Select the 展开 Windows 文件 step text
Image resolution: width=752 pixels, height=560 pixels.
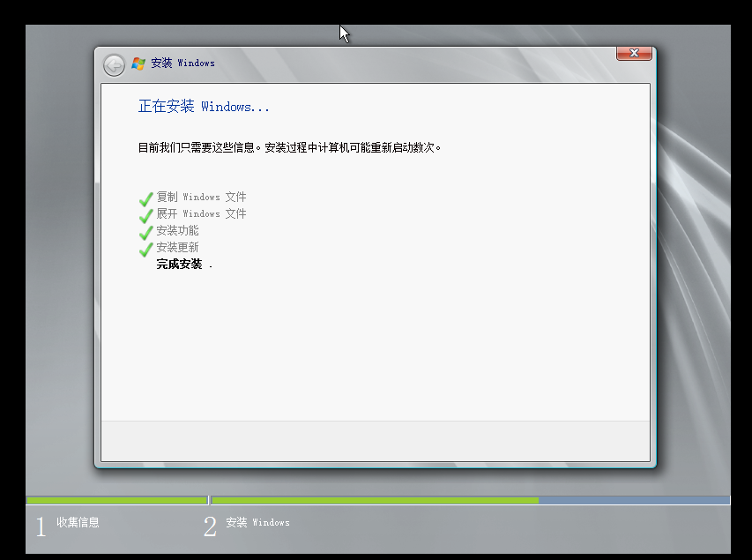coord(201,213)
